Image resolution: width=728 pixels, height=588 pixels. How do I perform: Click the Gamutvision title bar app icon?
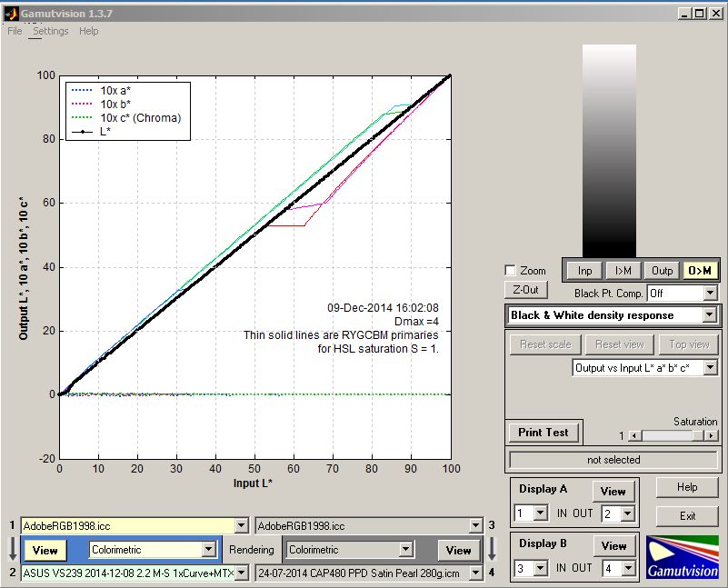(x=10, y=14)
